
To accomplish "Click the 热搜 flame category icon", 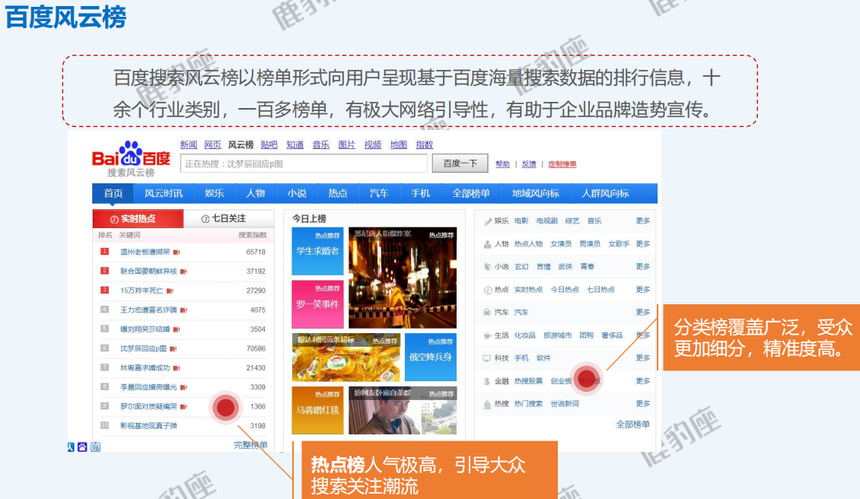I will [487, 404].
